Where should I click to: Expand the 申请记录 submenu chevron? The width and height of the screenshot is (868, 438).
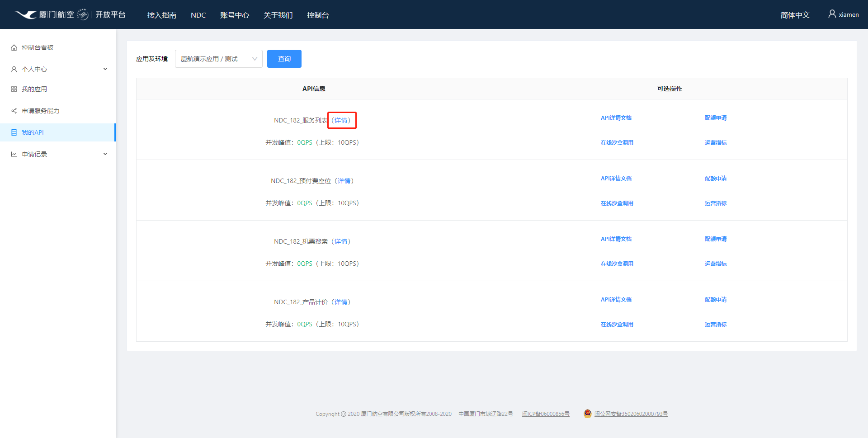(x=105, y=154)
